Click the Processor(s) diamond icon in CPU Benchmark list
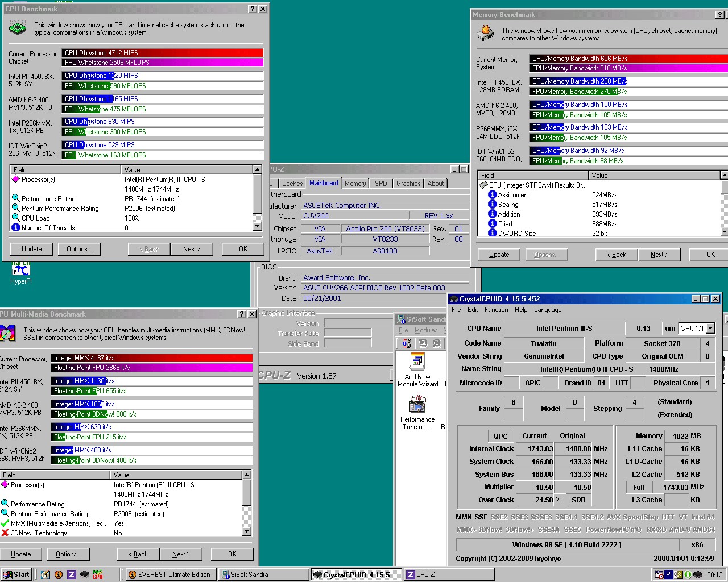The image size is (728, 582). pos(16,179)
